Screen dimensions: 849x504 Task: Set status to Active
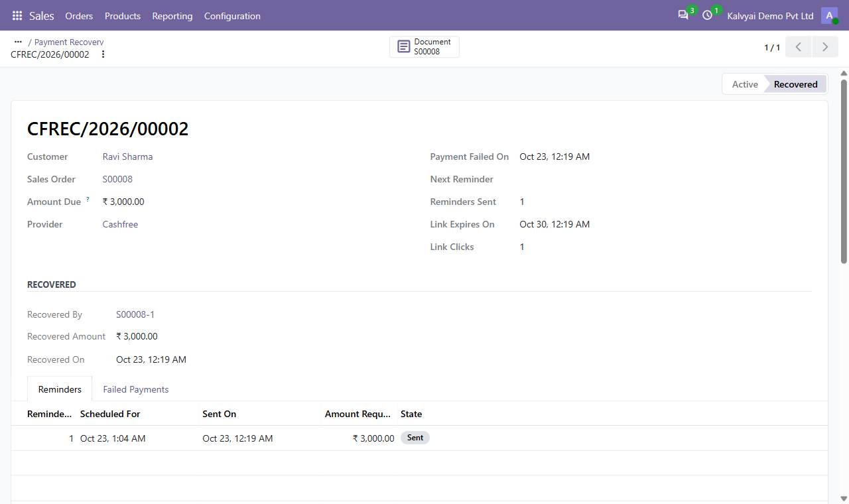pos(745,84)
